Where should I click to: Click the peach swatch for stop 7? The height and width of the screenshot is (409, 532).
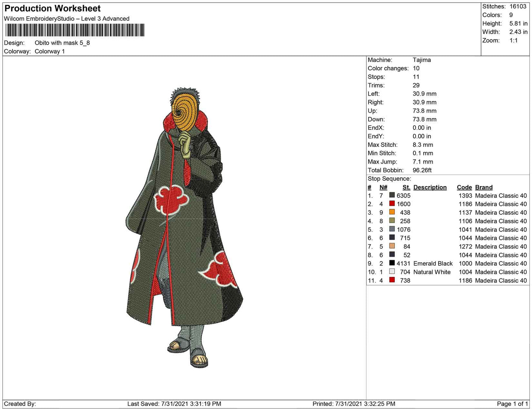click(392, 246)
